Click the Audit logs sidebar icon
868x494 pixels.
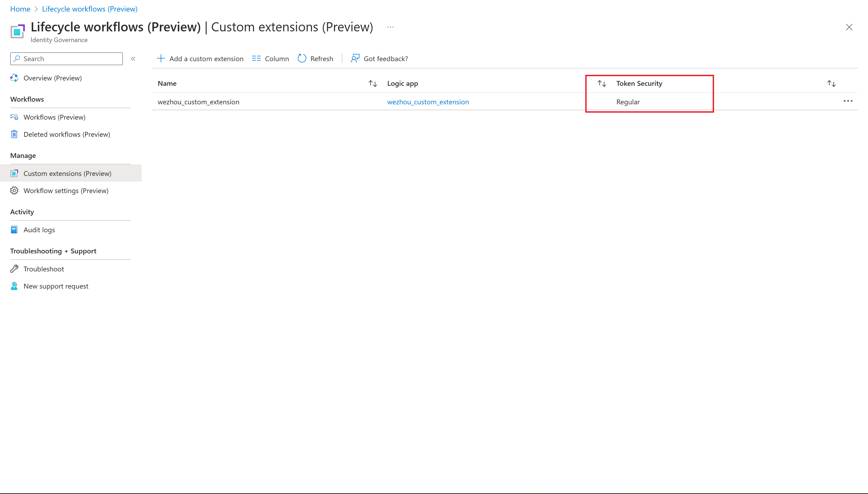click(14, 229)
